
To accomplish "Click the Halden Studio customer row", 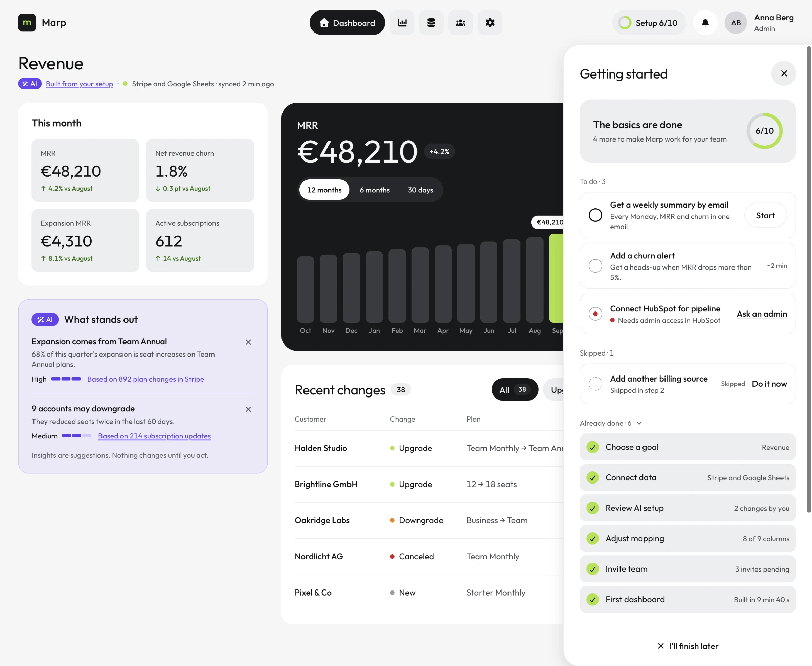I will click(x=429, y=448).
